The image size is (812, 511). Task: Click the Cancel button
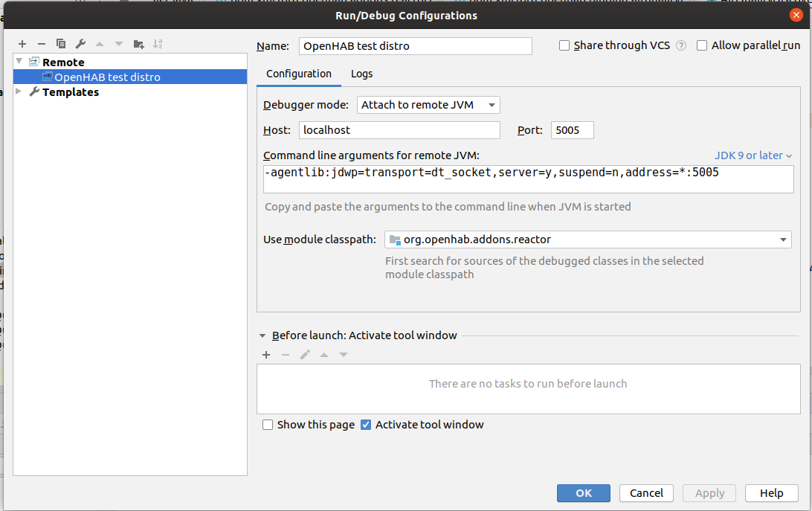click(x=646, y=492)
